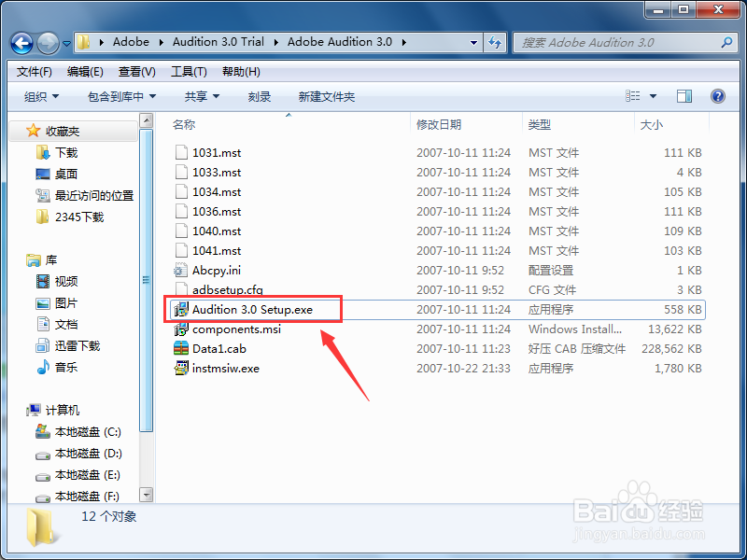Select the Audition 3.0 Trial breadcrumb

coord(218,42)
